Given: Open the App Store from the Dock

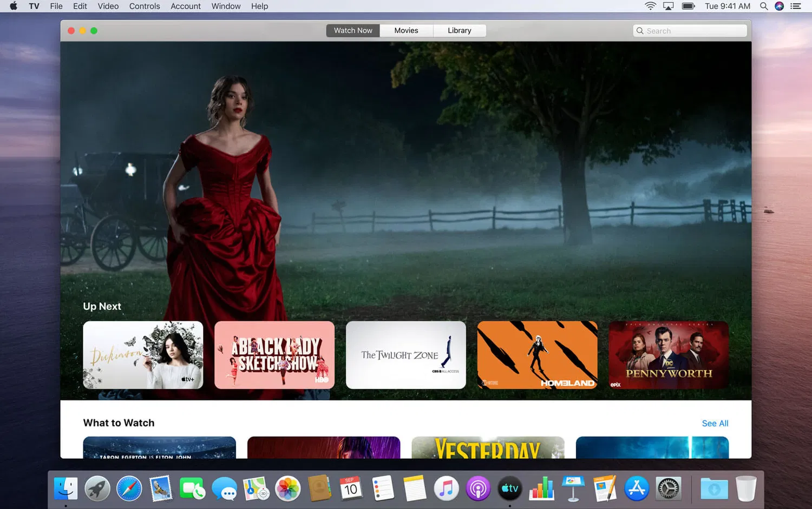Looking at the screenshot, I should click(637, 489).
